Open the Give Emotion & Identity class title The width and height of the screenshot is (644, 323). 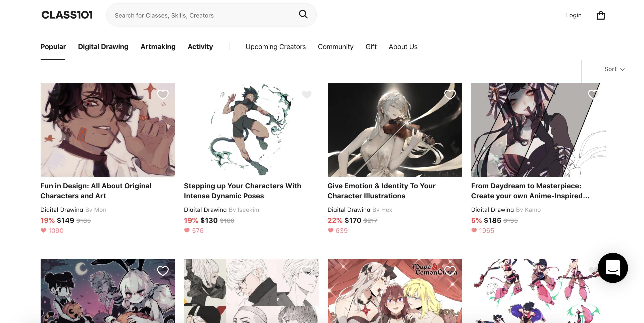pos(381,191)
